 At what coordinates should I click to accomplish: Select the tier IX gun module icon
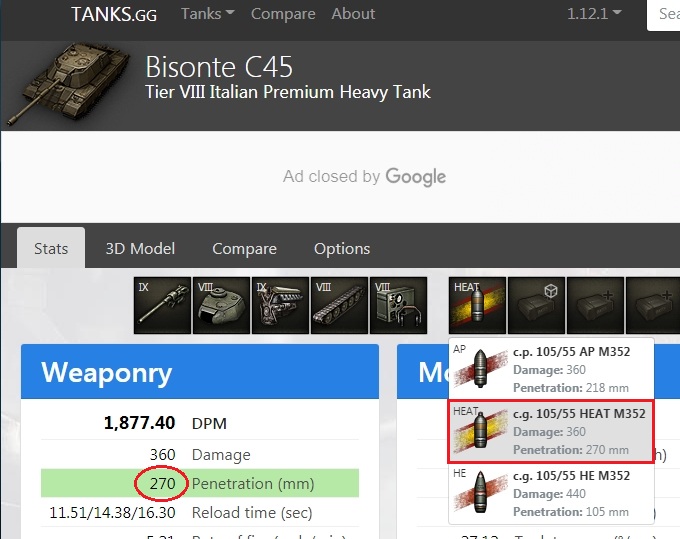click(162, 305)
